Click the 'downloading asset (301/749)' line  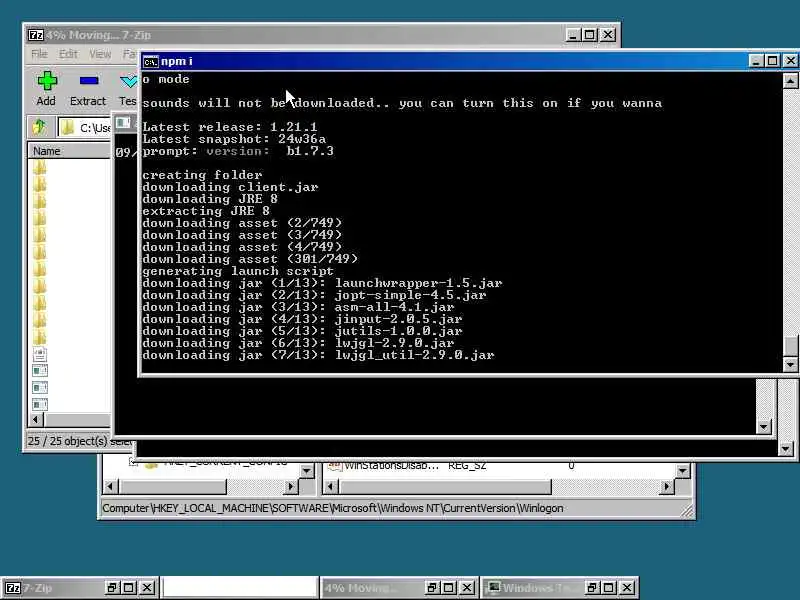click(250, 259)
